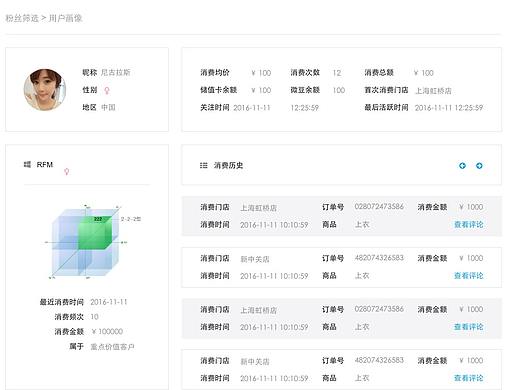The image size is (520, 390).
Task: Click 首次消费门店 value 上海虹桥店
Action: click(x=433, y=91)
